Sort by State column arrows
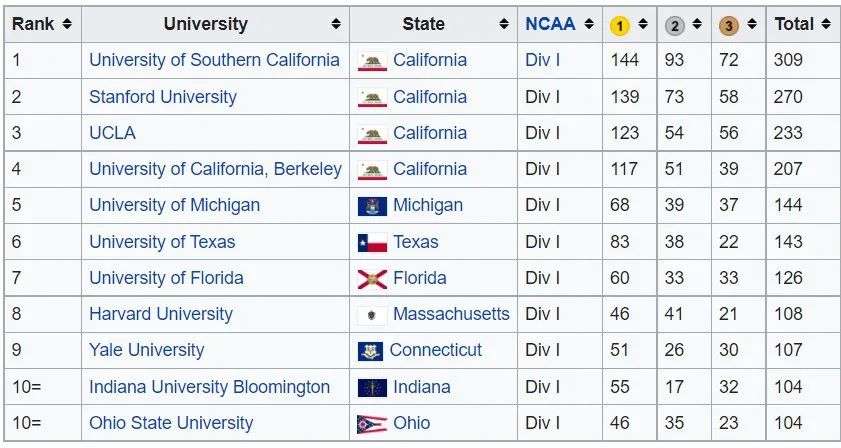The width and height of the screenshot is (841, 448). (504, 24)
